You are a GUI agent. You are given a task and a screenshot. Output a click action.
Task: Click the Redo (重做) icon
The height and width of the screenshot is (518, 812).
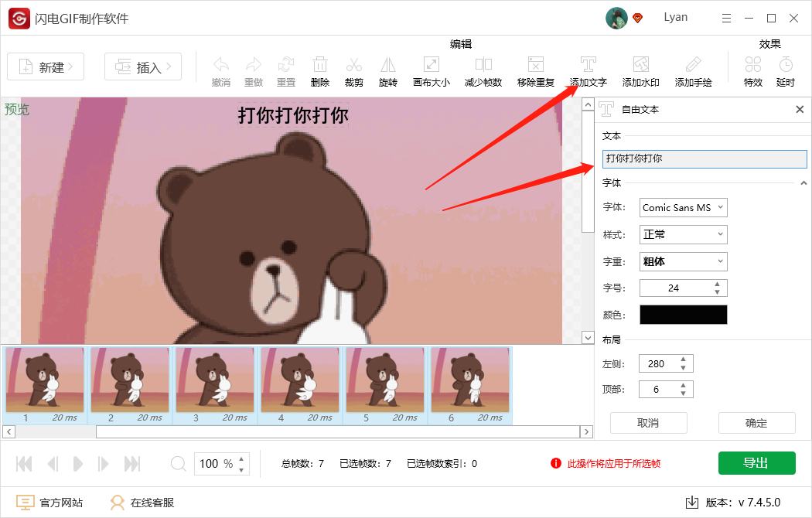pyautogui.click(x=254, y=65)
